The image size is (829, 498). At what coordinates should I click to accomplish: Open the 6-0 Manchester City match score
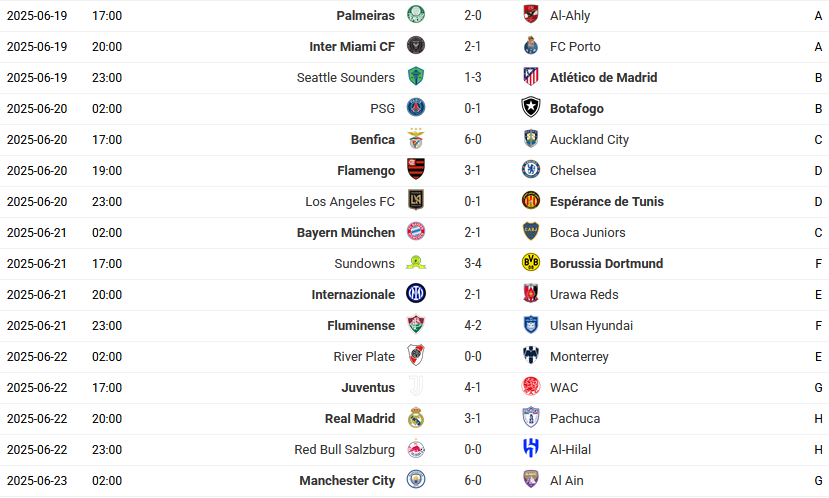coord(473,481)
